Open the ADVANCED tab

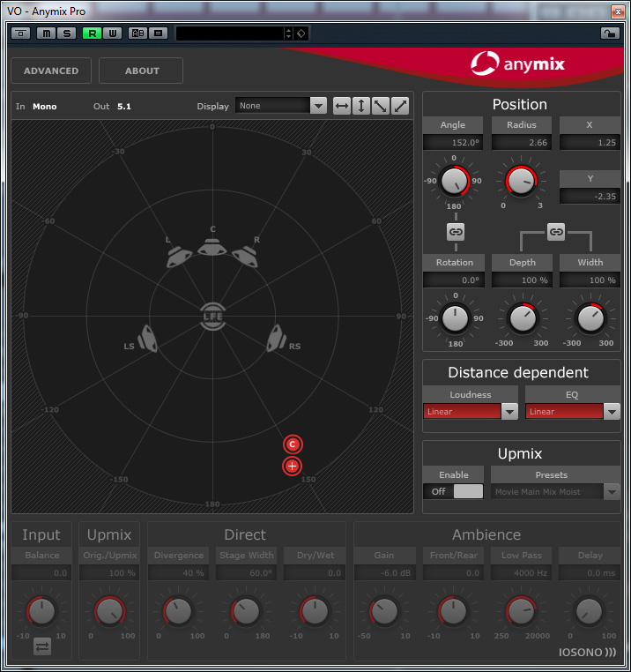51,71
